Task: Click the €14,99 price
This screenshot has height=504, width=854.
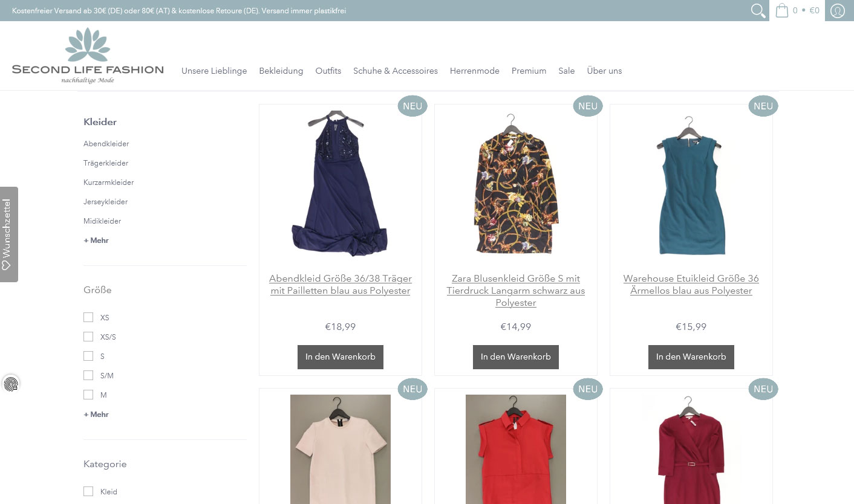Action: (x=516, y=327)
